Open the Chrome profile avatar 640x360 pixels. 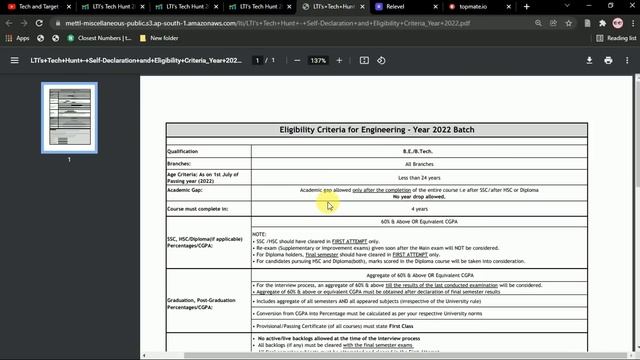[x=618, y=23]
